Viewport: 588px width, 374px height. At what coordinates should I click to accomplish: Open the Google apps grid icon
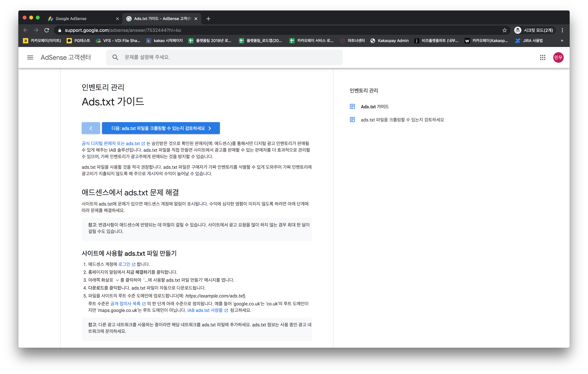point(542,57)
